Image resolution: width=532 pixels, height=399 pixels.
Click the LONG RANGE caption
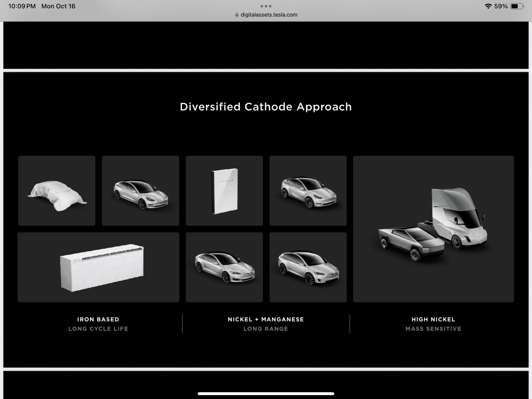pos(266,329)
